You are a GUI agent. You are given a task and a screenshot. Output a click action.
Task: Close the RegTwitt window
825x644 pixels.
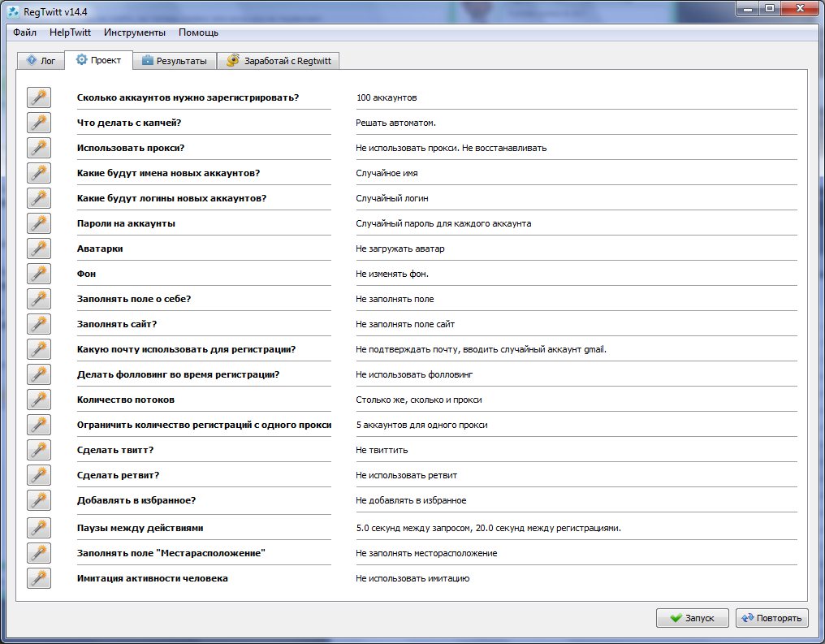[801, 8]
